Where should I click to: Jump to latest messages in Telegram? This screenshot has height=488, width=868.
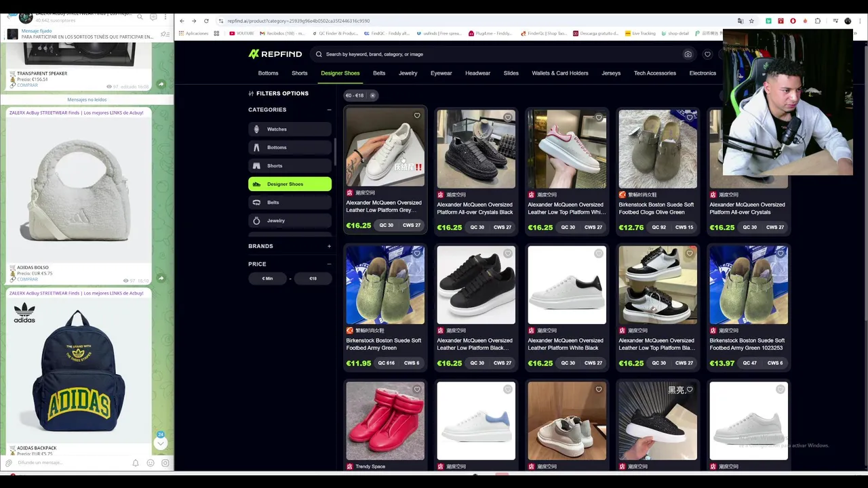(161, 443)
